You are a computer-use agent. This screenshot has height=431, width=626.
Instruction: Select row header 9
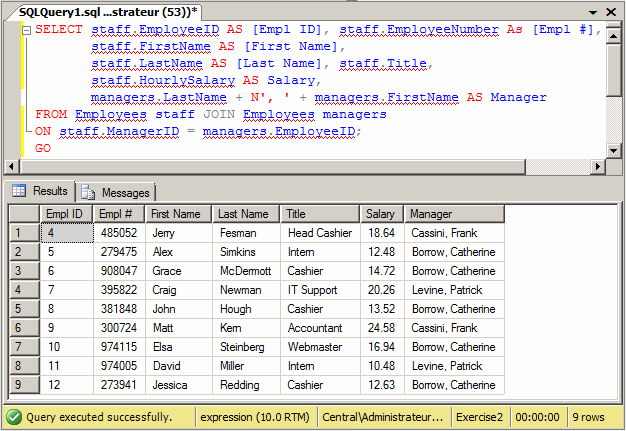tap(24, 385)
